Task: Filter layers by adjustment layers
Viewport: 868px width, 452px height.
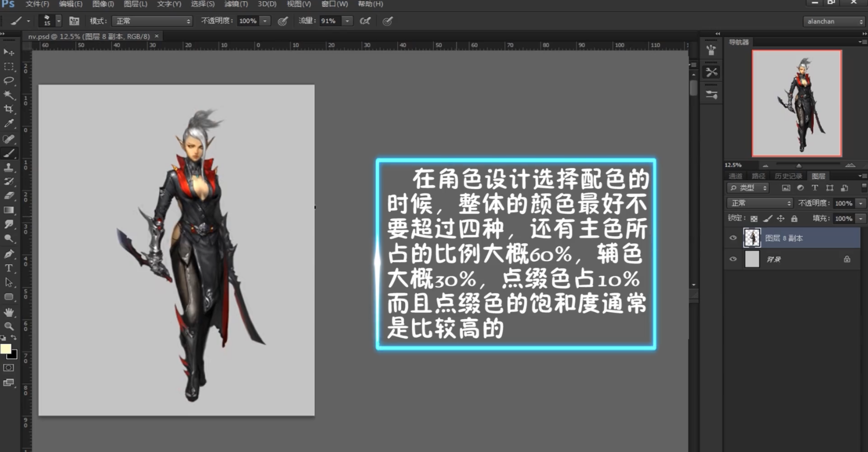Action: point(800,188)
